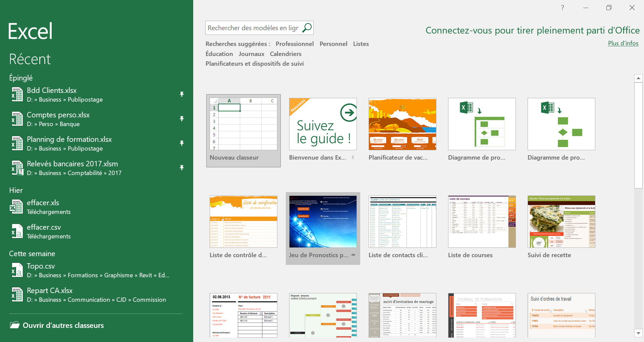Click the template list scroll up arrow
The image size is (644, 342).
(x=638, y=78)
